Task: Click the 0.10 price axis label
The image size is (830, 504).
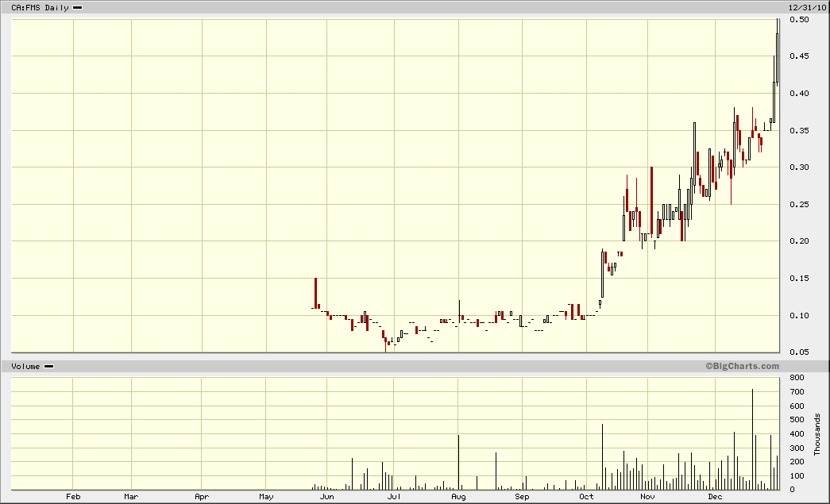Action: [x=799, y=315]
